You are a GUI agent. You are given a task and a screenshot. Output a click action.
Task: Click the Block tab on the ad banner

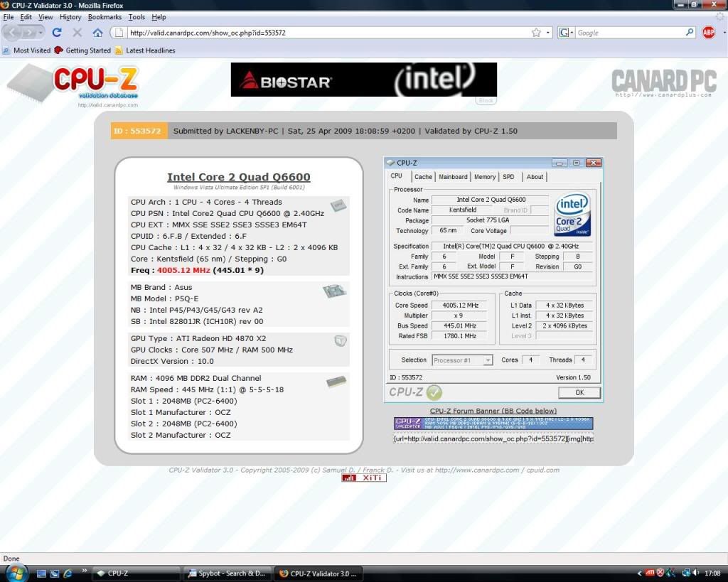click(486, 100)
